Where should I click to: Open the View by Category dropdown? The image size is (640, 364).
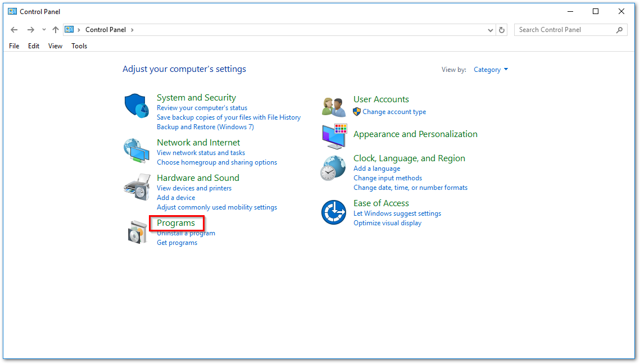491,69
